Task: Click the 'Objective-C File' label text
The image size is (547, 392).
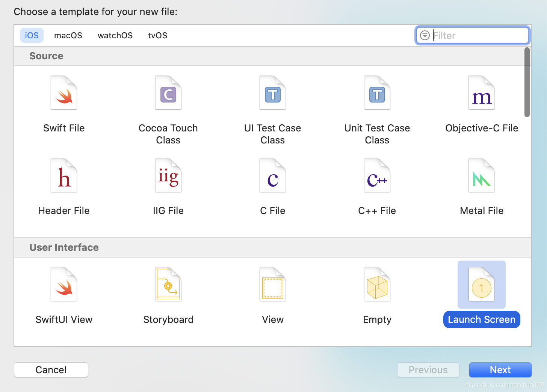Action: (x=482, y=128)
